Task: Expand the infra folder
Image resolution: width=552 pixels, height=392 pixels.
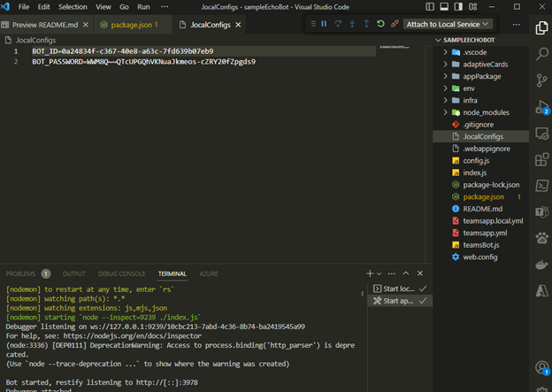Action: click(481, 100)
